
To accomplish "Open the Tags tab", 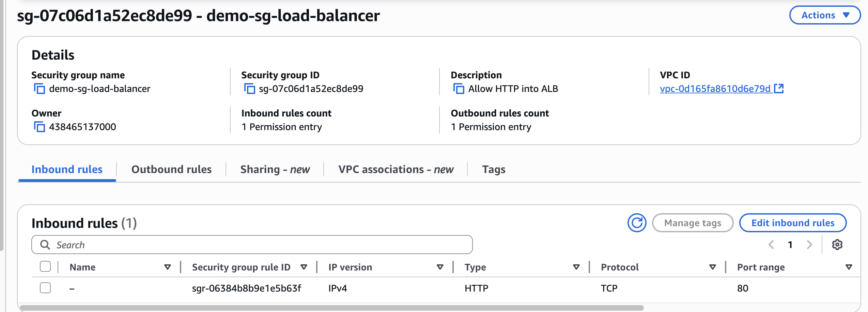I will point(494,169).
